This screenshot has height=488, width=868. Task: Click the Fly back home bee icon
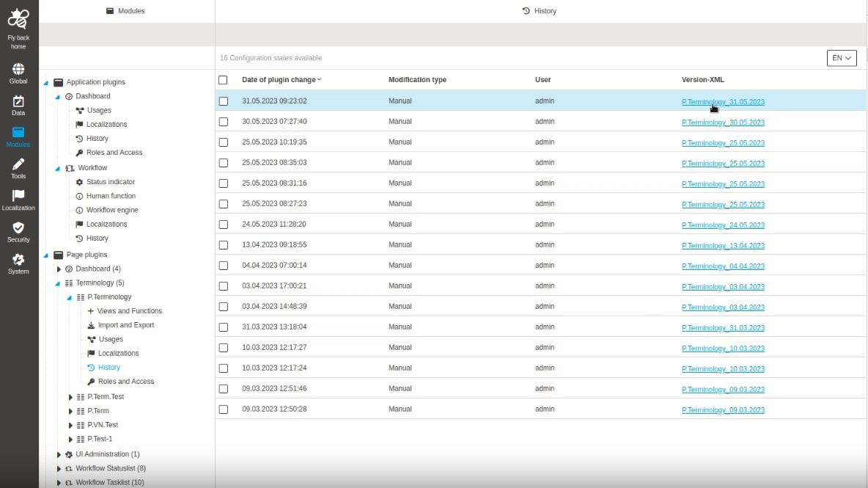[18, 20]
